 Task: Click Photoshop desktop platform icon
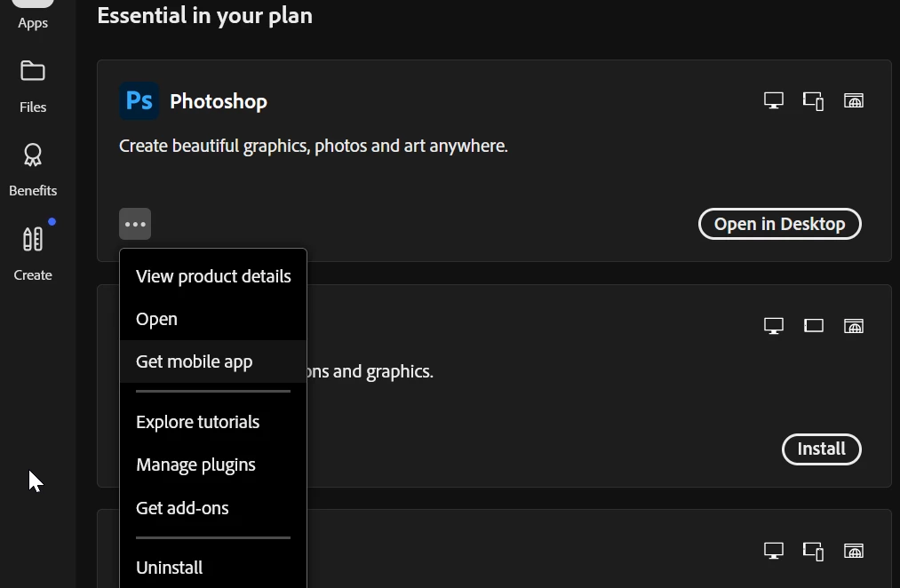click(774, 101)
